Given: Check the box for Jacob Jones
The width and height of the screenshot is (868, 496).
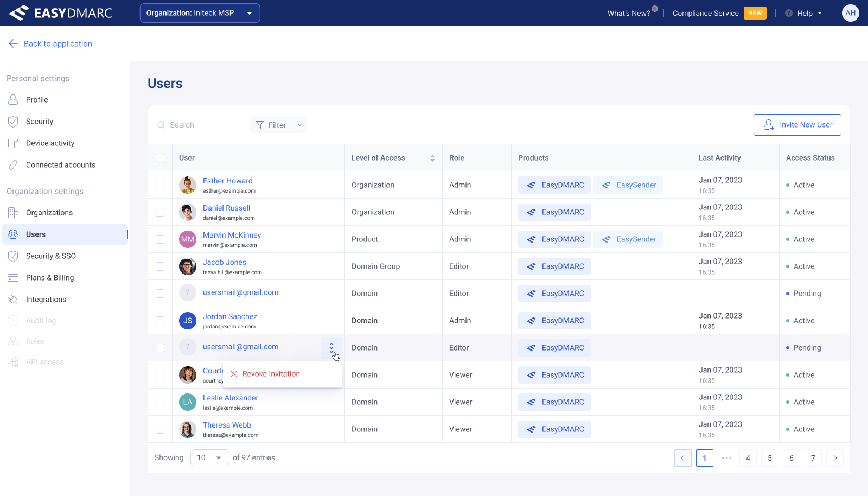Looking at the screenshot, I should [160, 266].
